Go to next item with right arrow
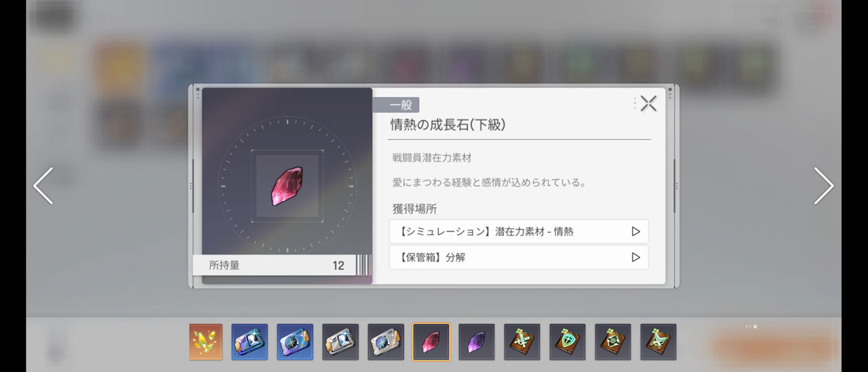 824,186
